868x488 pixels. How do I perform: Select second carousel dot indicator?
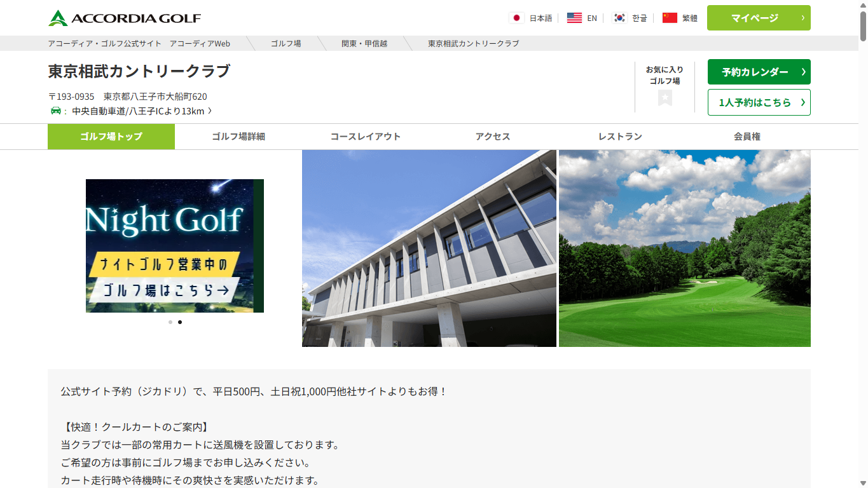(180, 322)
